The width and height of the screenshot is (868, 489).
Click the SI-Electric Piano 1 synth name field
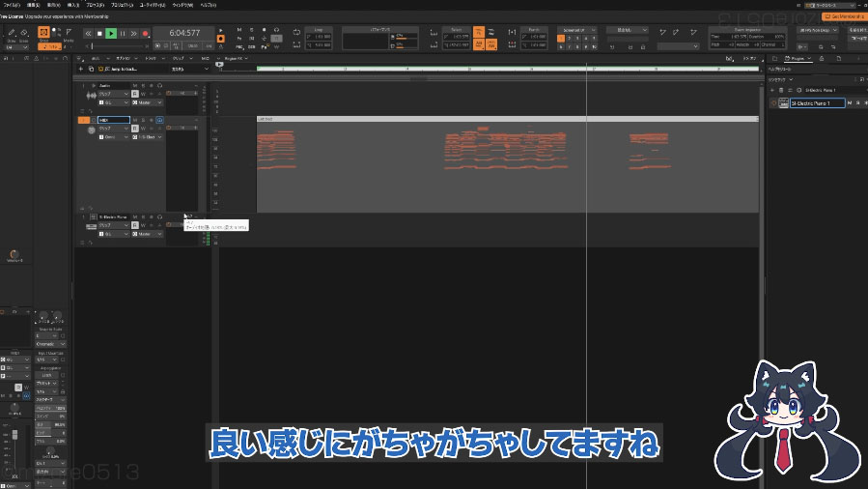point(817,102)
